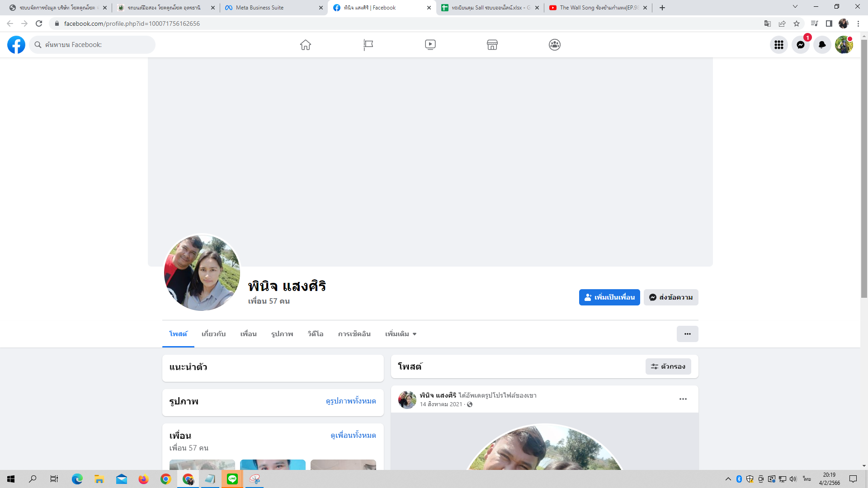Viewport: 868px width, 488px height.
Task: Open the Pages flag icon
Action: tap(368, 45)
